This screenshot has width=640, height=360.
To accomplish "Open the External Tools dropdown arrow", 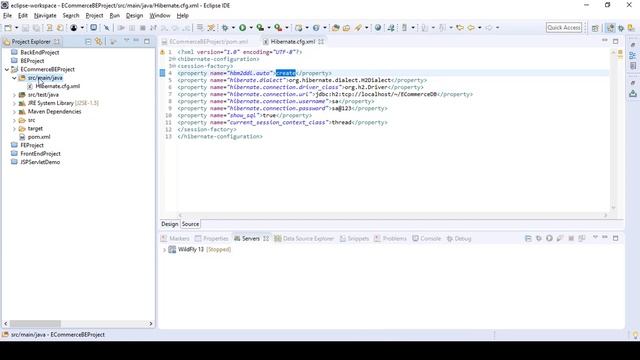I will [x=287, y=28].
